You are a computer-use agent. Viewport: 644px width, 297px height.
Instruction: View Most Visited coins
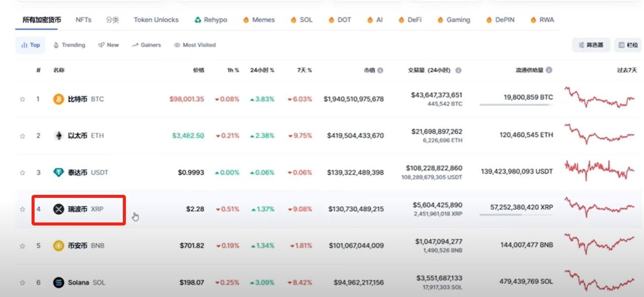[195, 45]
